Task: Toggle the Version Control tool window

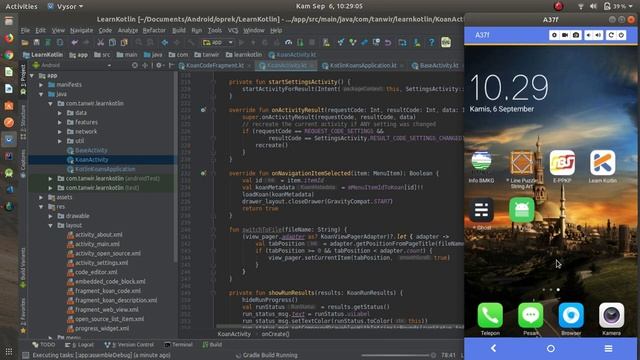Action: [129, 344]
